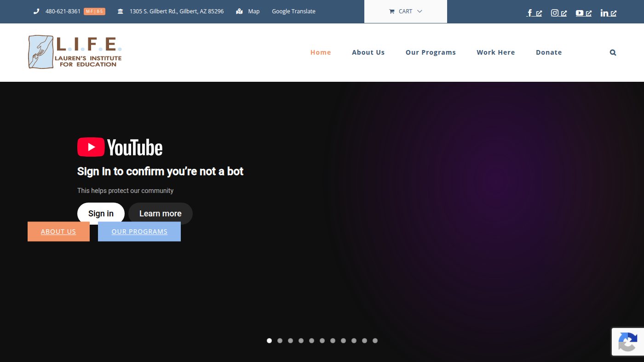Click the Learn more button
644x362 pixels.
pyautogui.click(x=161, y=213)
